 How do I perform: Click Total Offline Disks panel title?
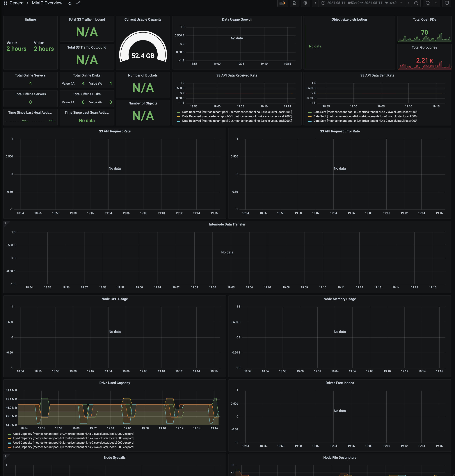coord(87,94)
